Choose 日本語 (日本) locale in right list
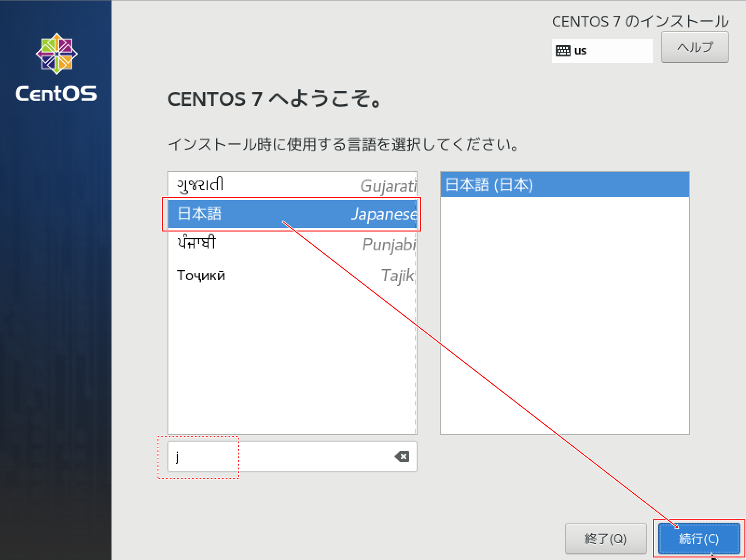This screenshot has width=746, height=560. pos(565,185)
